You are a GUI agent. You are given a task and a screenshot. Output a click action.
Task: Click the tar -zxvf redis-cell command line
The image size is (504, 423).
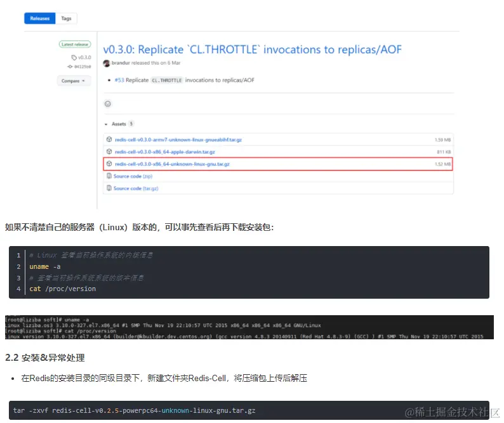pyautogui.click(x=135, y=410)
